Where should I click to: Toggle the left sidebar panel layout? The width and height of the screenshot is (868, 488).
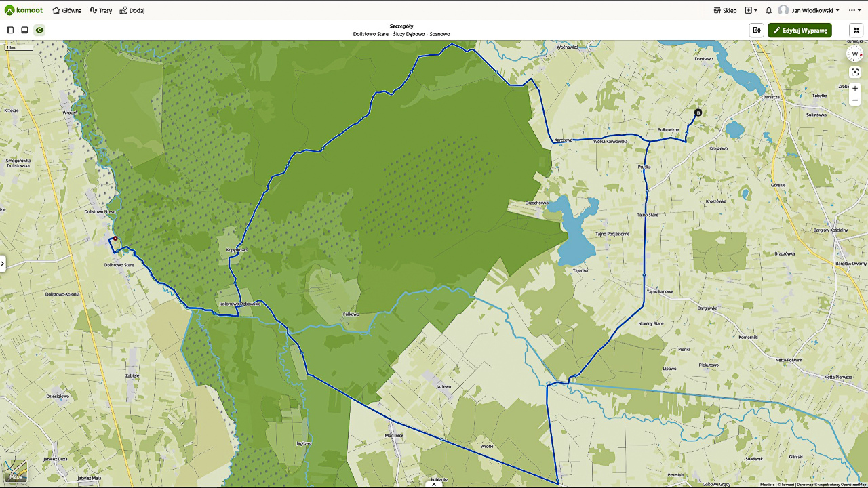coord(10,30)
